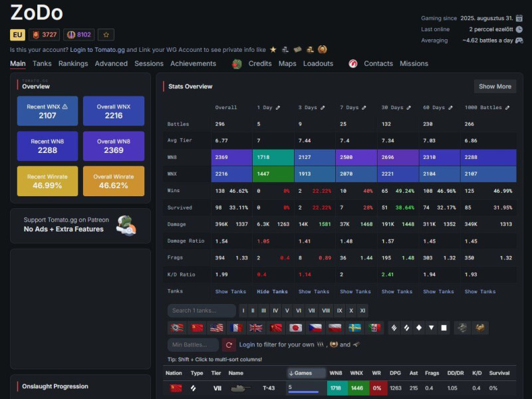Click the 8102 purple rating badge

pos(78,35)
